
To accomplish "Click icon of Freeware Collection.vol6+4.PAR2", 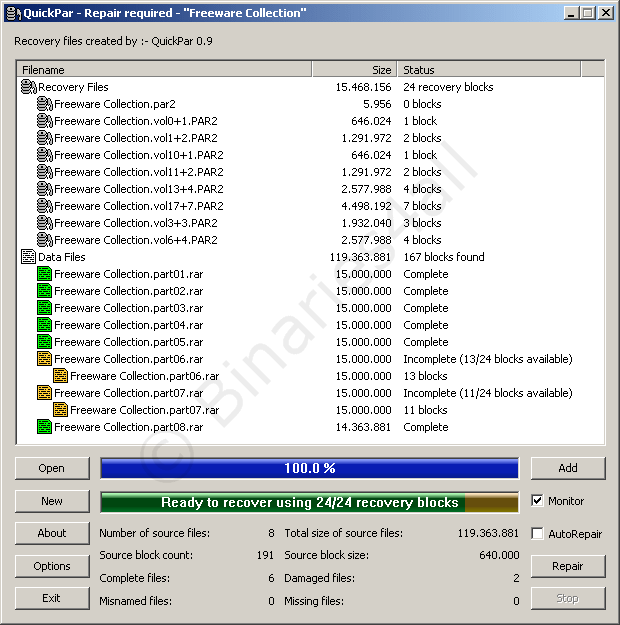I will pos(44,240).
